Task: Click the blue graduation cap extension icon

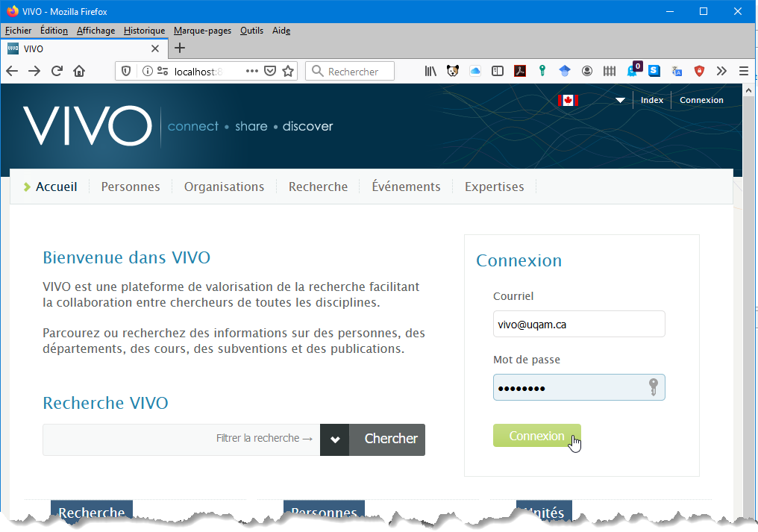Action: click(x=565, y=71)
